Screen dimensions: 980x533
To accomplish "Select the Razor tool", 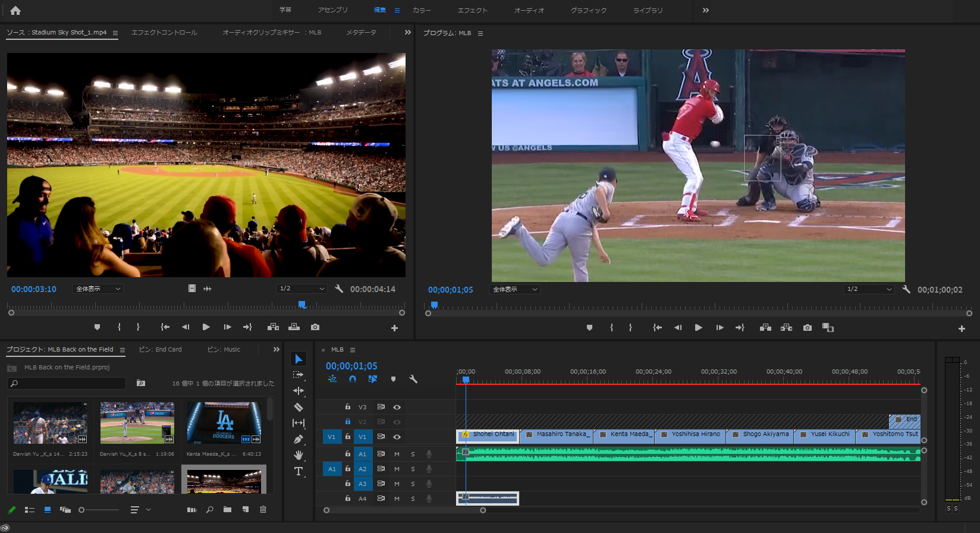I will [x=299, y=407].
